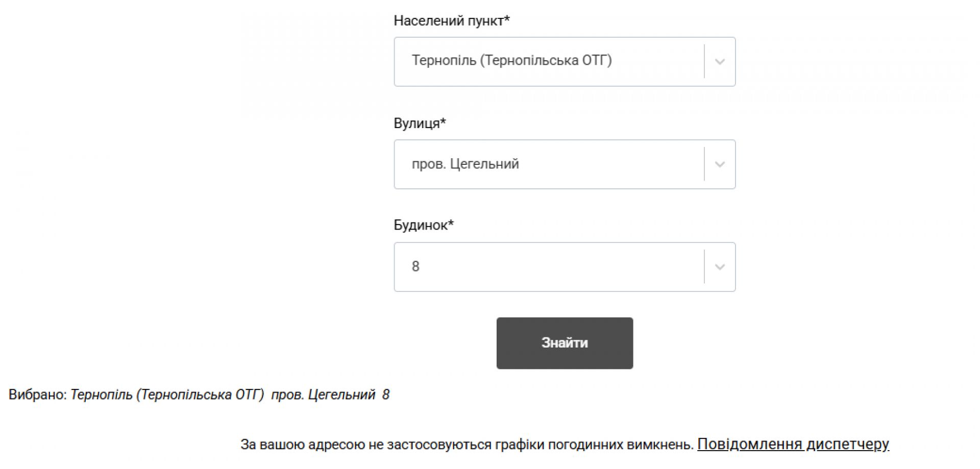Click the пров. Цегельний value in the street field
This screenshot has width=980, height=469.
coord(465,164)
